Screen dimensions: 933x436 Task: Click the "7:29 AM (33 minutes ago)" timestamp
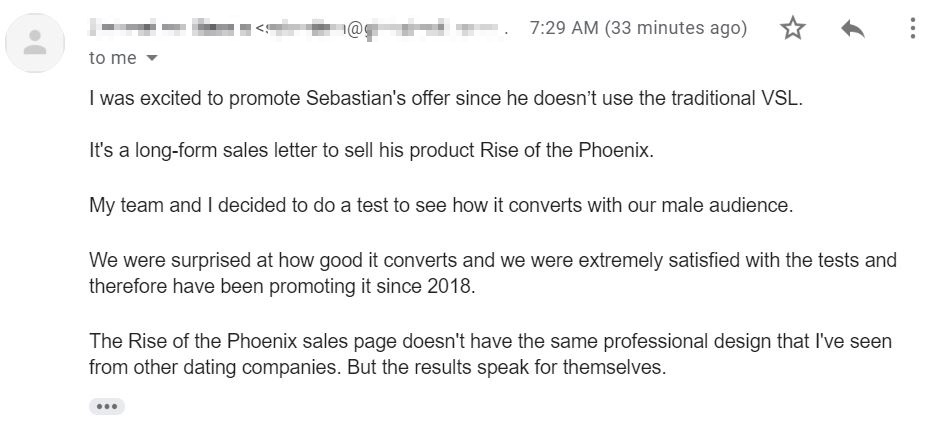638,29
